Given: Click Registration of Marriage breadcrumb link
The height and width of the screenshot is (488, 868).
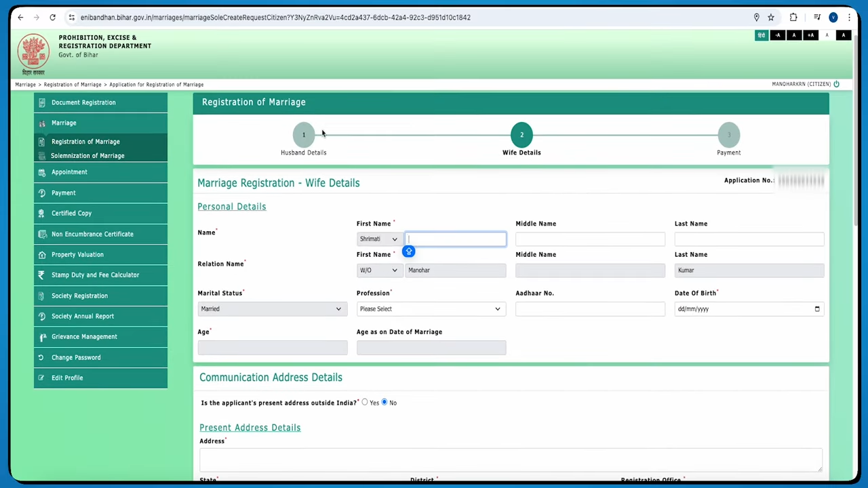Looking at the screenshot, I should pos(73,85).
